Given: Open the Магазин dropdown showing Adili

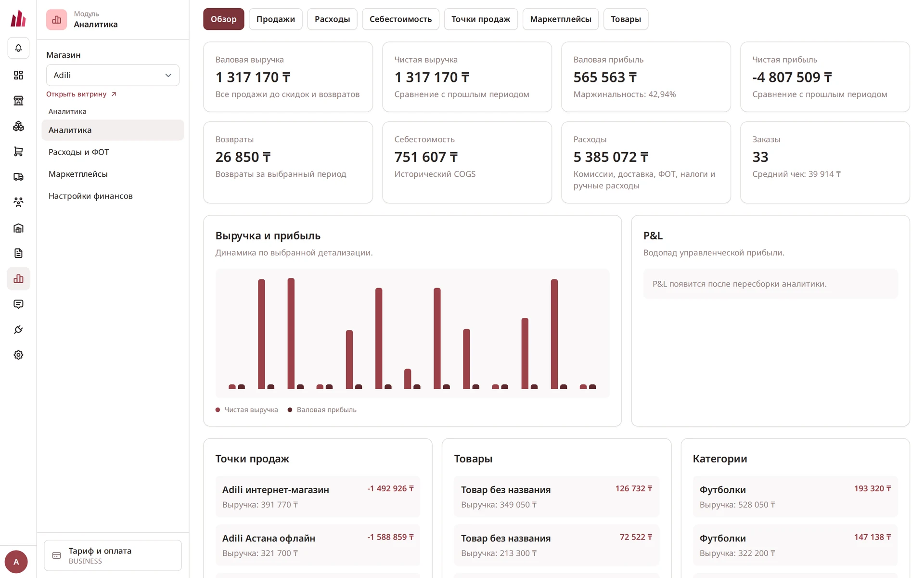Looking at the screenshot, I should tap(113, 75).
